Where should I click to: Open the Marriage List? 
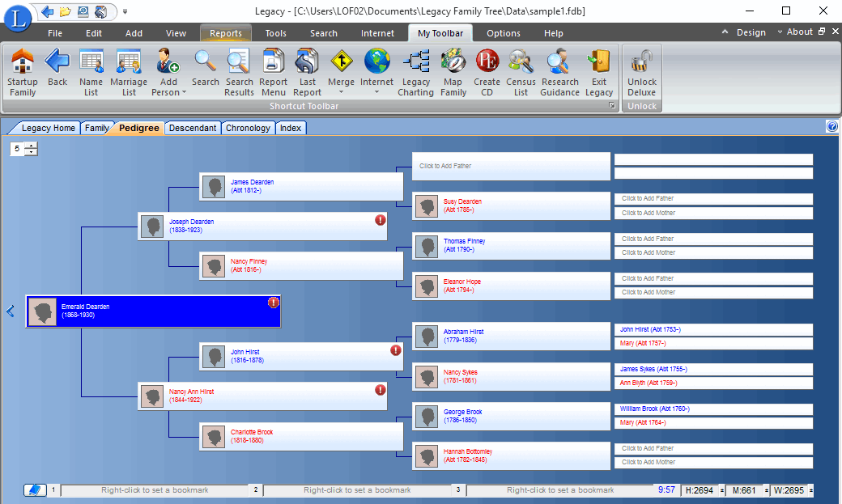[129, 73]
